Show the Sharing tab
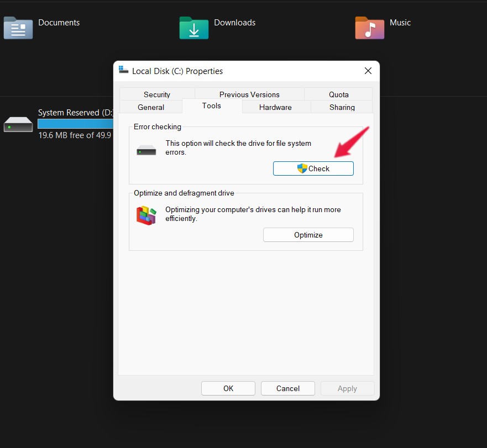 (x=342, y=107)
